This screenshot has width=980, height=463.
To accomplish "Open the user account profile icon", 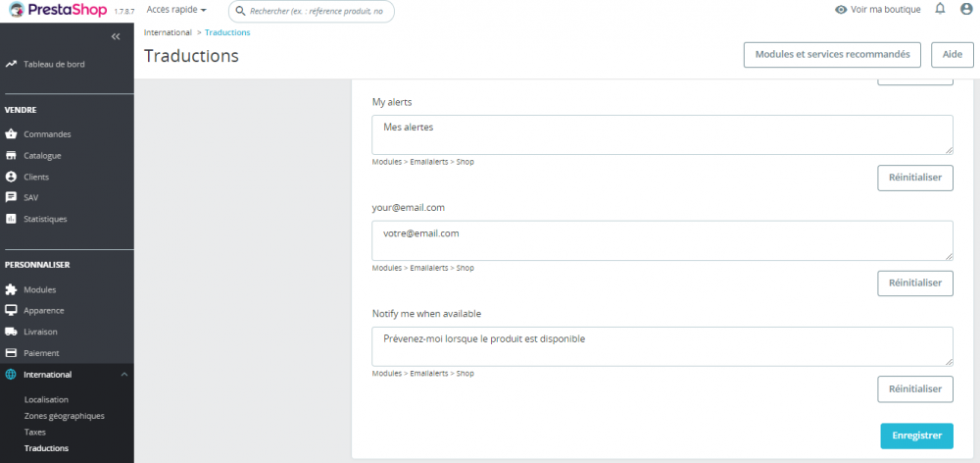I will [966, 9].
